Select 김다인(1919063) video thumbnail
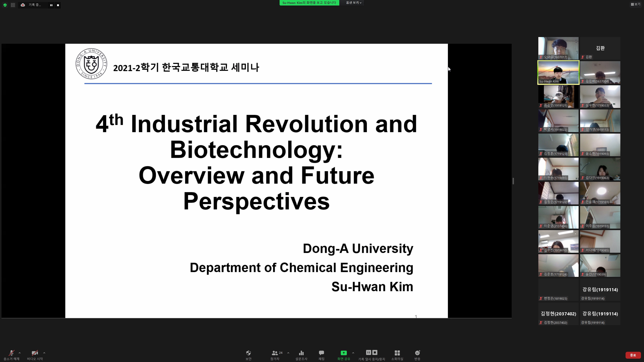The height and width of the screenshot is (362, 644). click(x=600, y=169)
